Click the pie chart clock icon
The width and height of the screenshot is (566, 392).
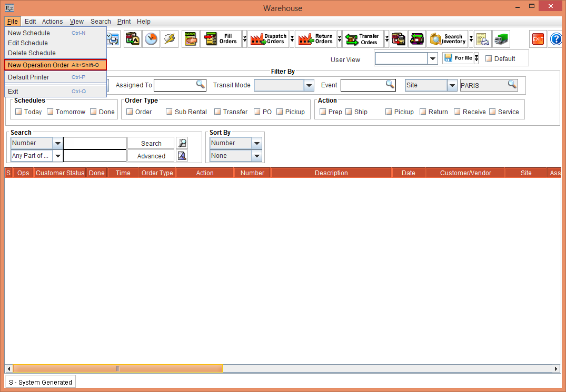tap(151, 39)
